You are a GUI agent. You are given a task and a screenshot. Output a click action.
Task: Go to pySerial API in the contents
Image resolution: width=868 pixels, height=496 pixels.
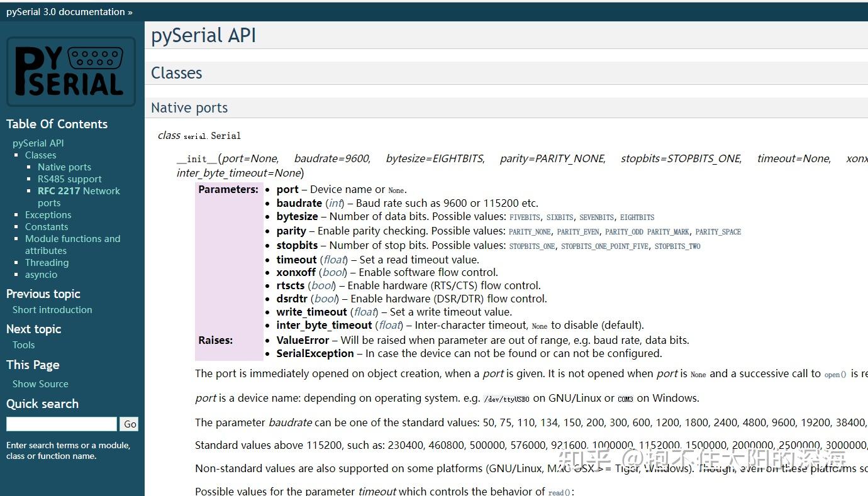click(x=38, y=143)
